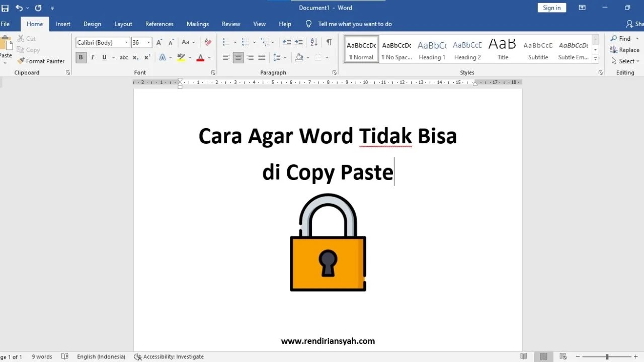Apply the Heading 1 style

click(432, 50)
